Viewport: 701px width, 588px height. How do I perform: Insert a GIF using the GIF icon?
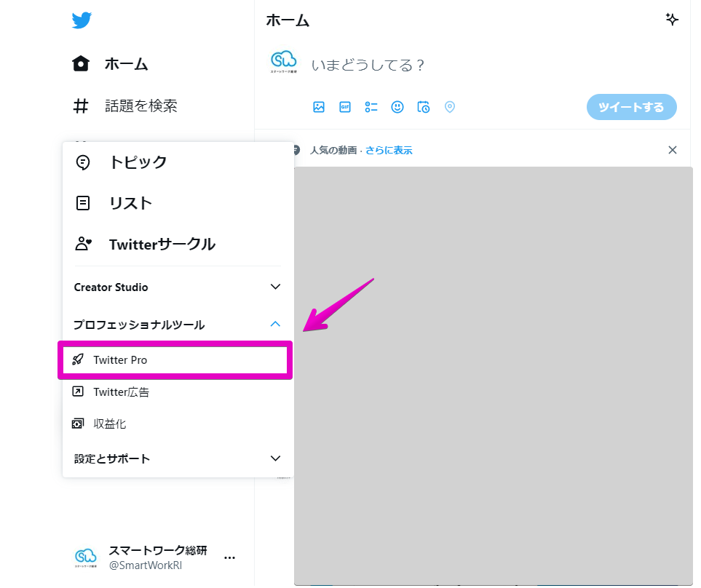point(345,107)
